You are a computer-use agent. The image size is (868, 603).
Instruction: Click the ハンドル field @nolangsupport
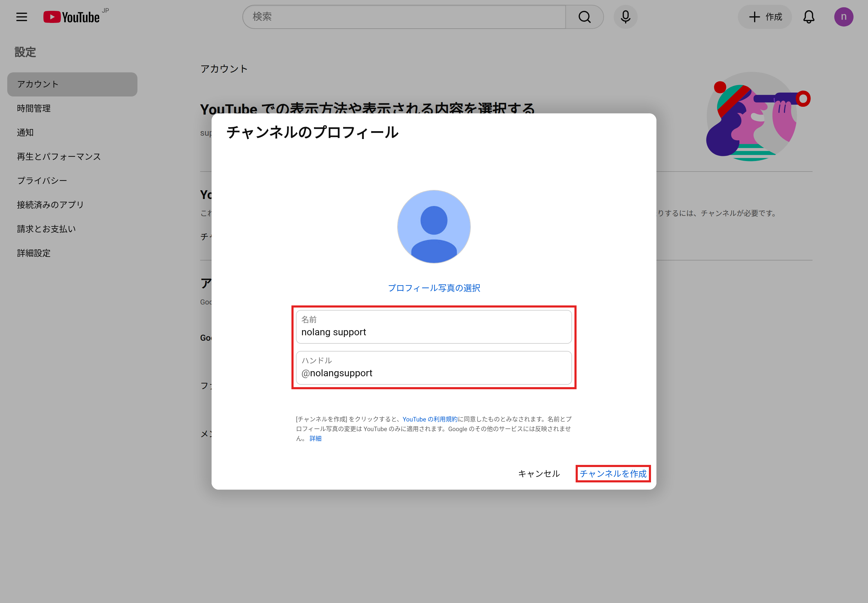pos(434,368)
